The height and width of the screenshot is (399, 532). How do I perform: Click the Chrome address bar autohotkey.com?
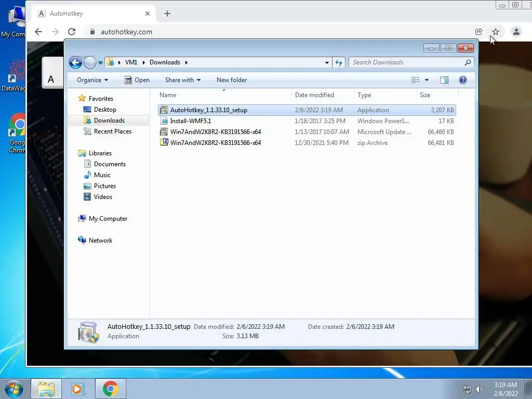coord(126,32)
